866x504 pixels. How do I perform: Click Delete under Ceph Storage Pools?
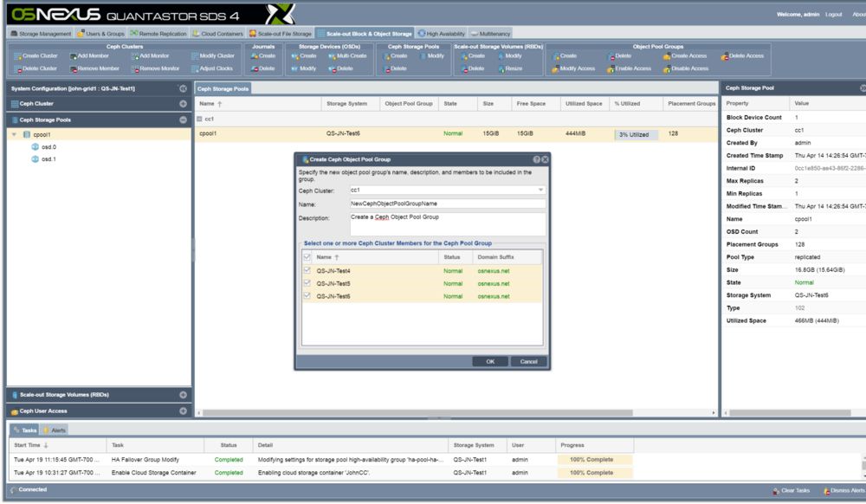395,69
